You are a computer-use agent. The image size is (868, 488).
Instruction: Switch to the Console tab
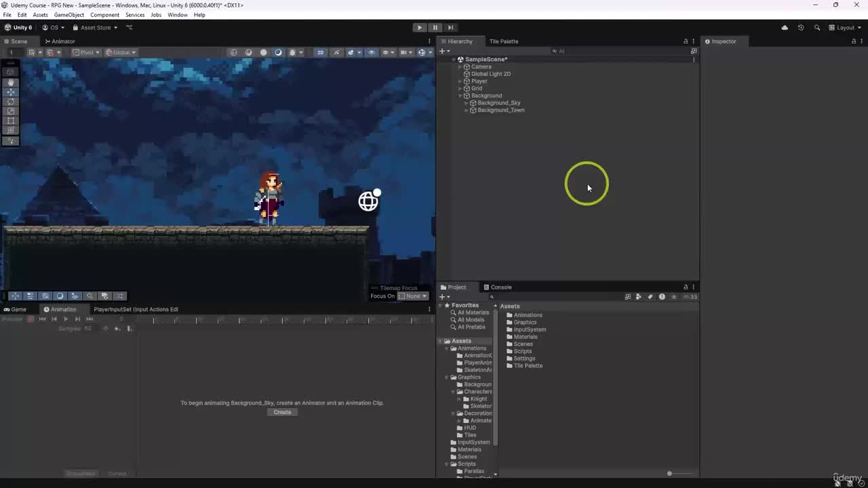[x=497, y=287]
